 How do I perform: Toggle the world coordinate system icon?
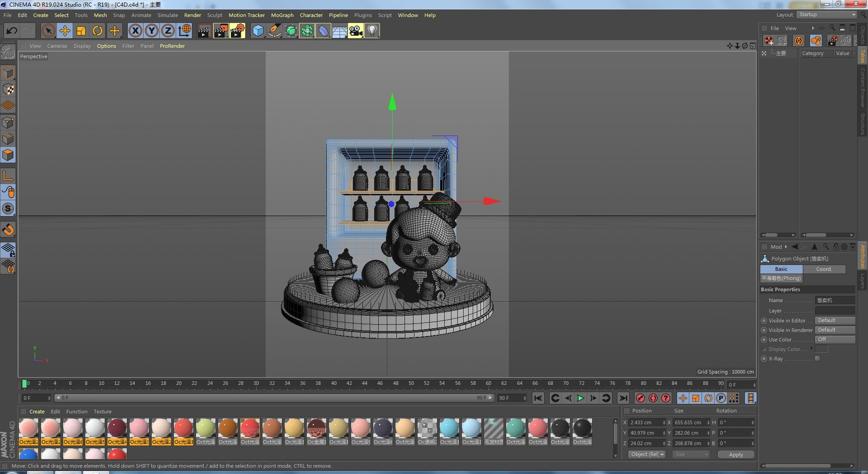[x=184, y=31]
